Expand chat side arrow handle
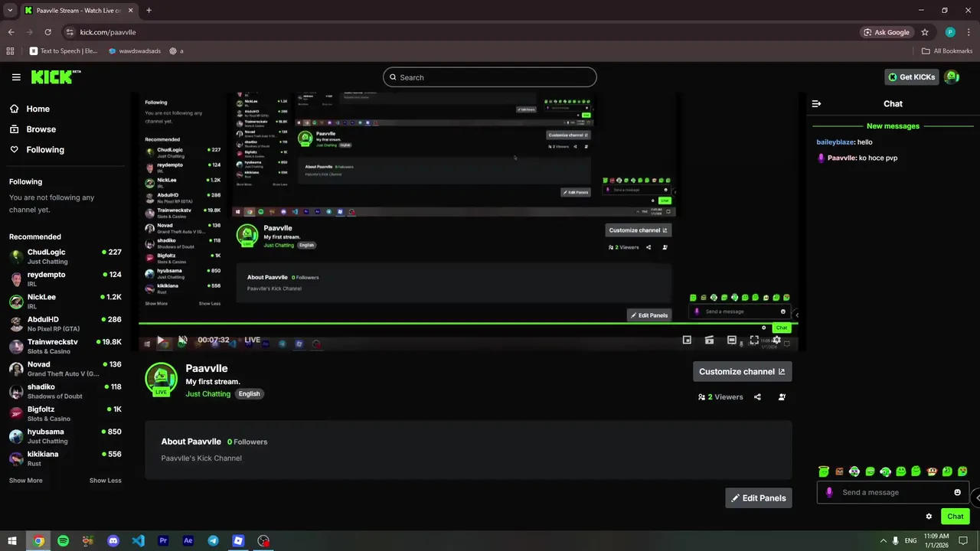 pyautogui.click(x=975, y=498)
